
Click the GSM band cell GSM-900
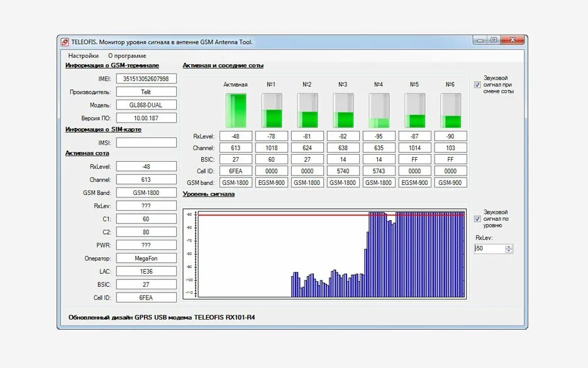tap(450, 182)
